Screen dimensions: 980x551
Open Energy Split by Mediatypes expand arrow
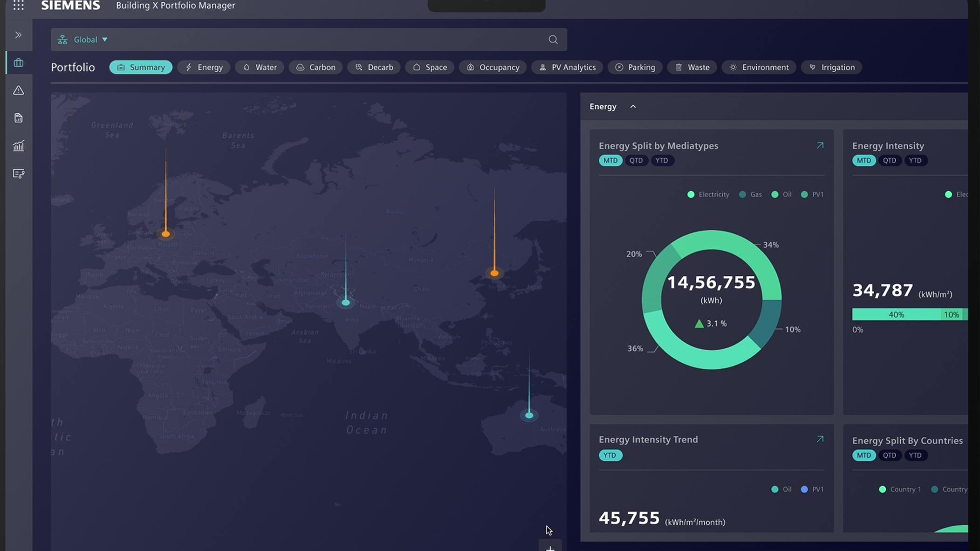click(820, 145)
